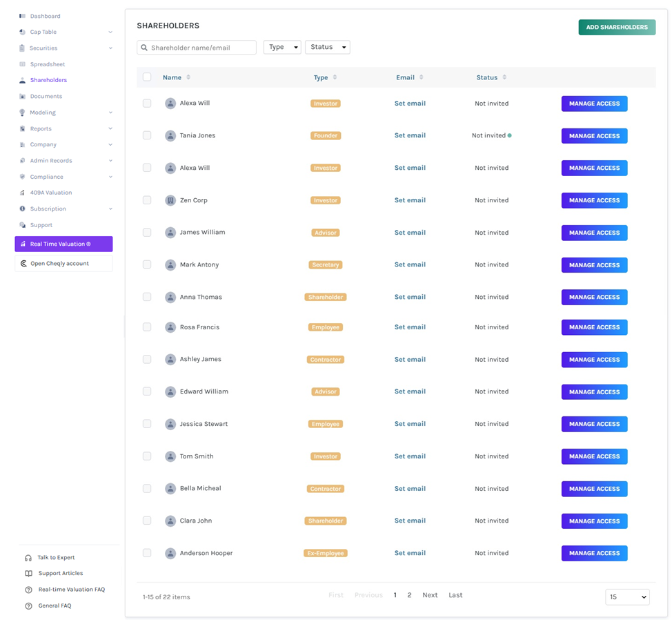Image resolution: width=672 pixels, height=620 pixels.
Task: Click Set email for Zen Corp
Action: coord(410,200)
